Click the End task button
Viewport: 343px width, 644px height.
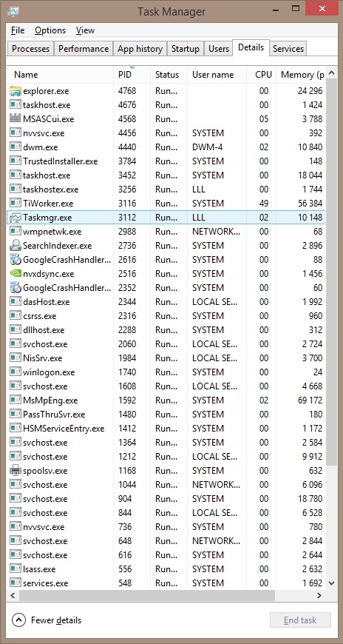click(x=300, y=620)
